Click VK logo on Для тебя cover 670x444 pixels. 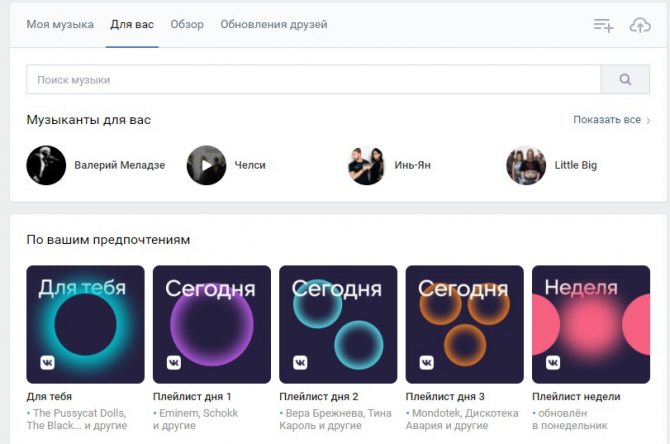click(x=47, y=363)
